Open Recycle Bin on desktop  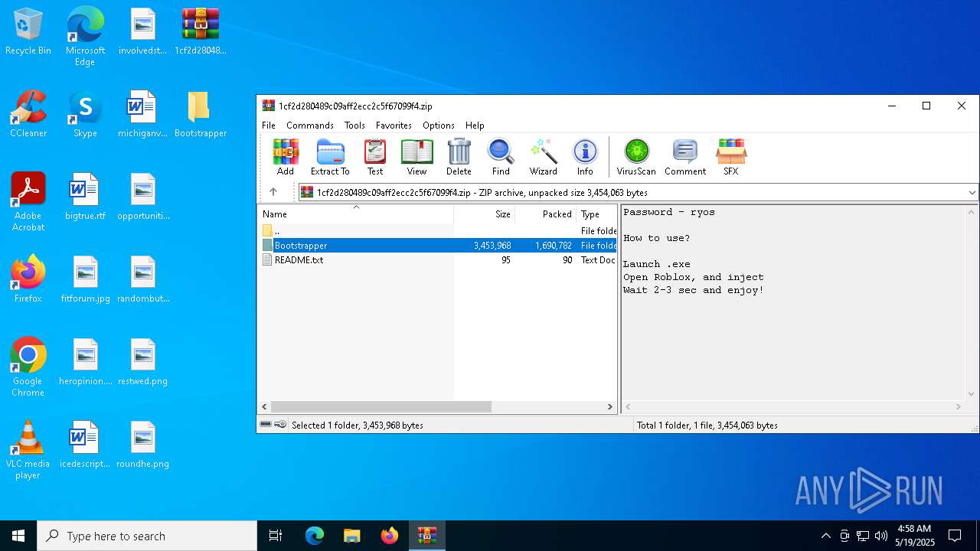pyautogui.click(x=28, y=32)
